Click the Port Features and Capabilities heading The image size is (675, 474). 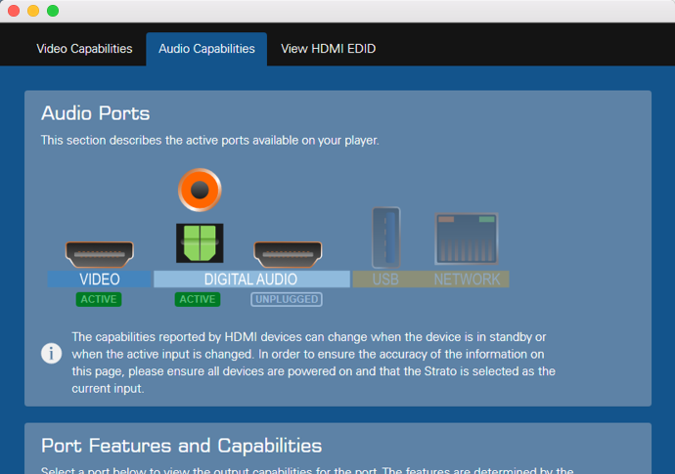(x=181, y=445)
